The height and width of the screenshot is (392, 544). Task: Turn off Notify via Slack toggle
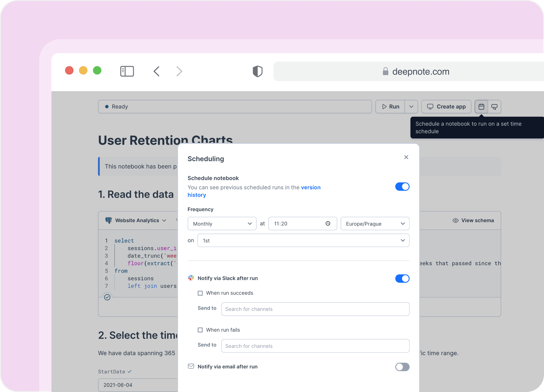[402, 279]
